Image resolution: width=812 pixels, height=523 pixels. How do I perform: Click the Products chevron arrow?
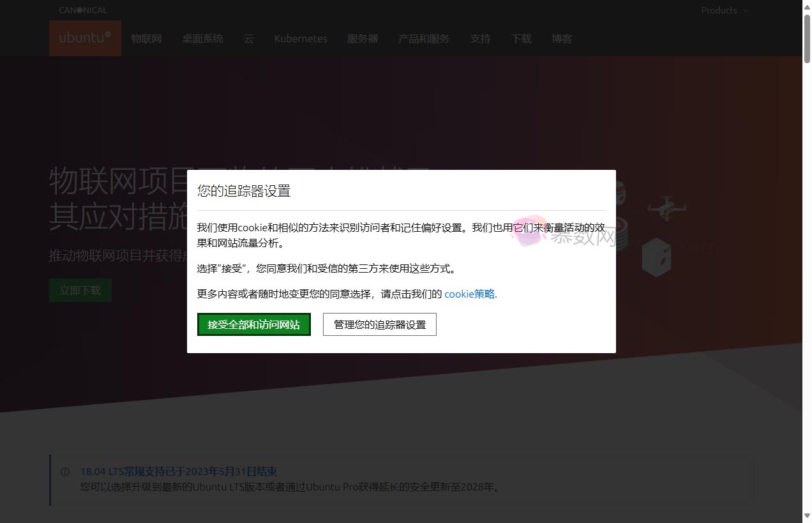[x=746, y=11]
